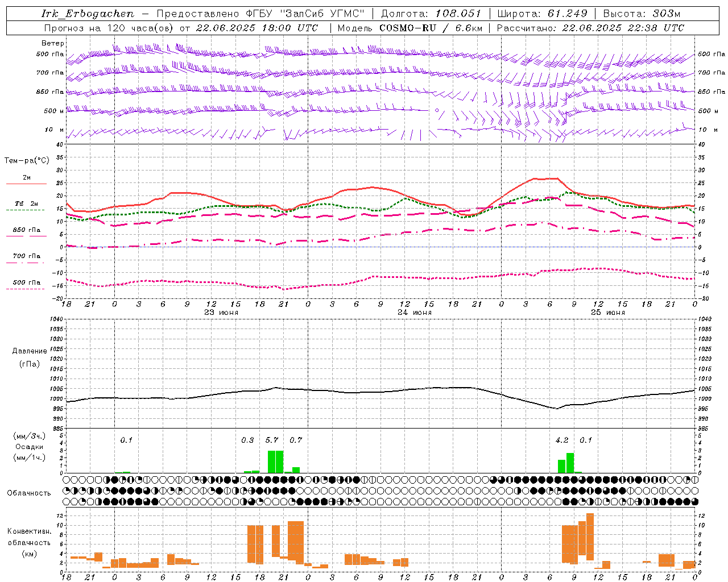Click the station name Irk_Erbogachen
Viewport: 728px width, 582px height.
coord(88,14)
